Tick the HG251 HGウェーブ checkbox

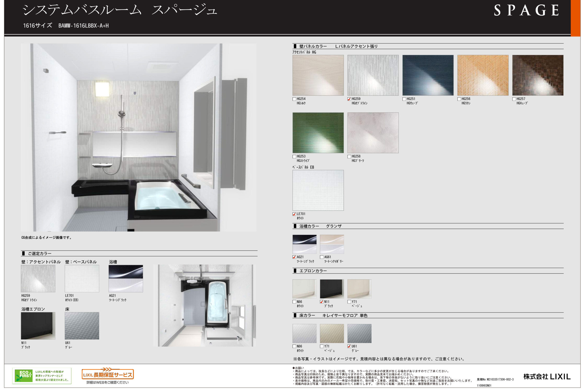click(404, 99)
